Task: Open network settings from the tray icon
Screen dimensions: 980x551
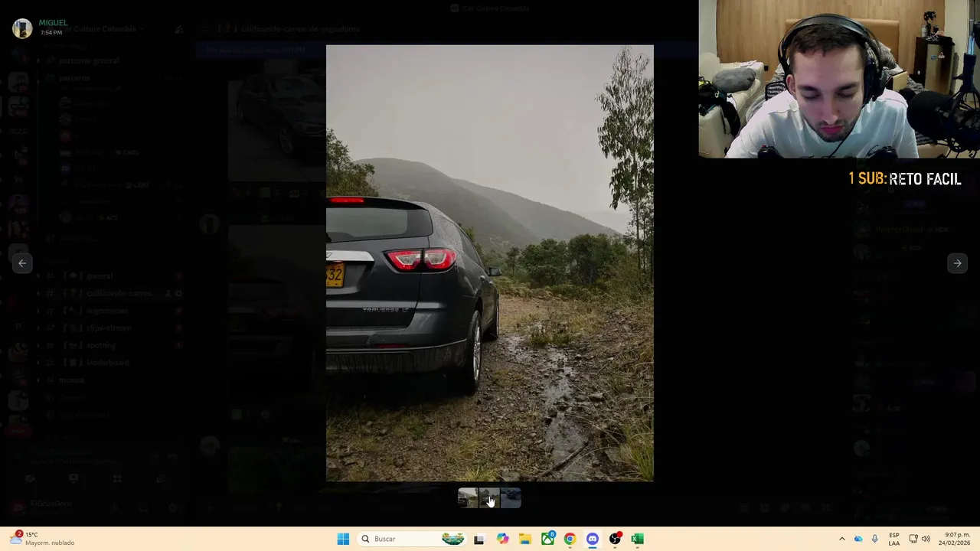Action: pos(913,539)
